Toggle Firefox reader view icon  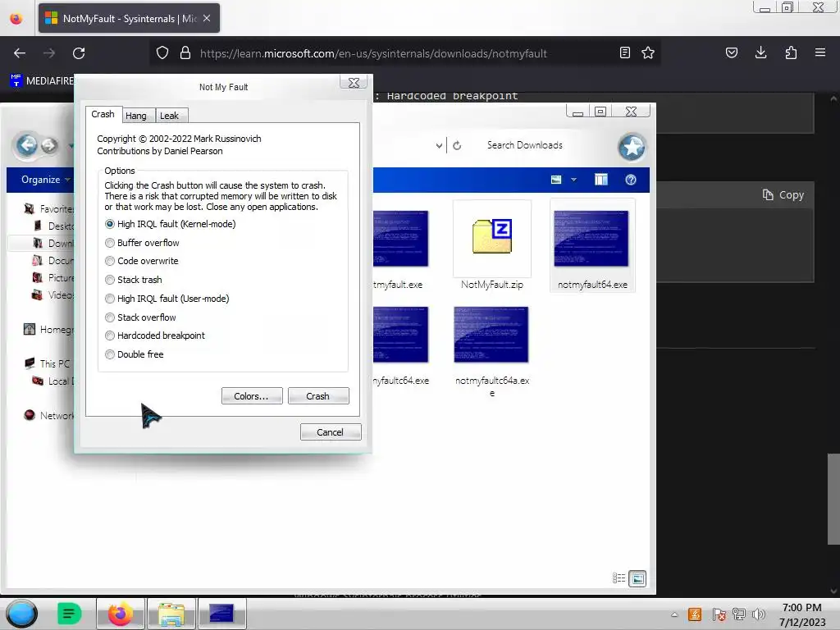coord(624,52)
